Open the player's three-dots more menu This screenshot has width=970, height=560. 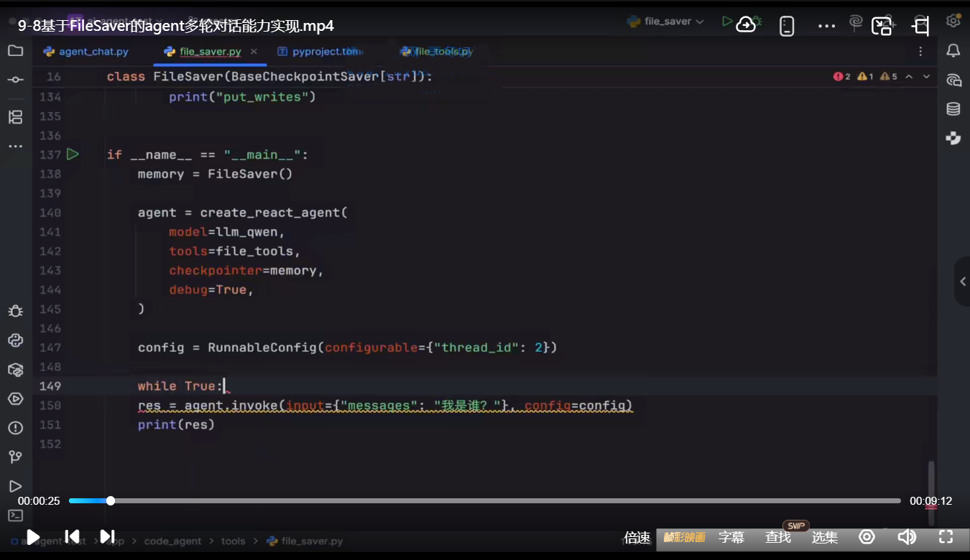click(x=827, y=27)
